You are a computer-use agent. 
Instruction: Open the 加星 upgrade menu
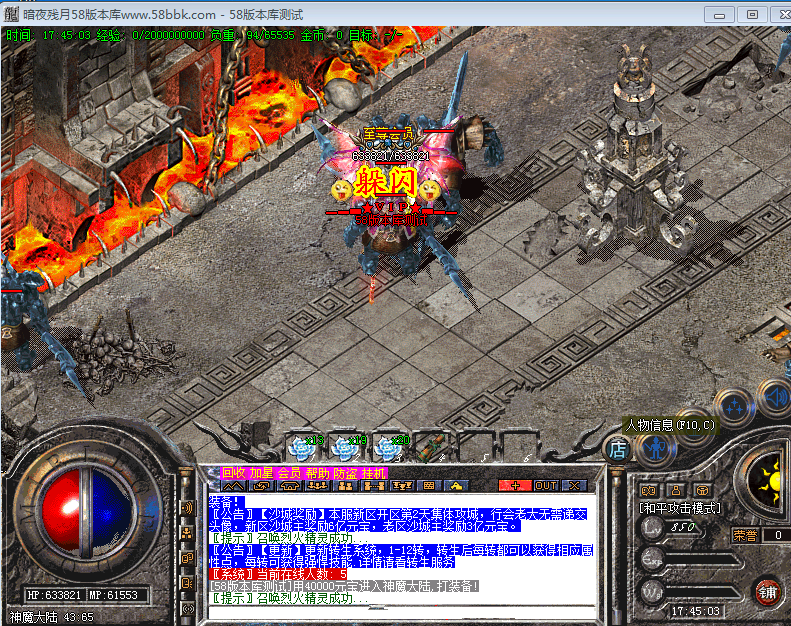[261, 473]
